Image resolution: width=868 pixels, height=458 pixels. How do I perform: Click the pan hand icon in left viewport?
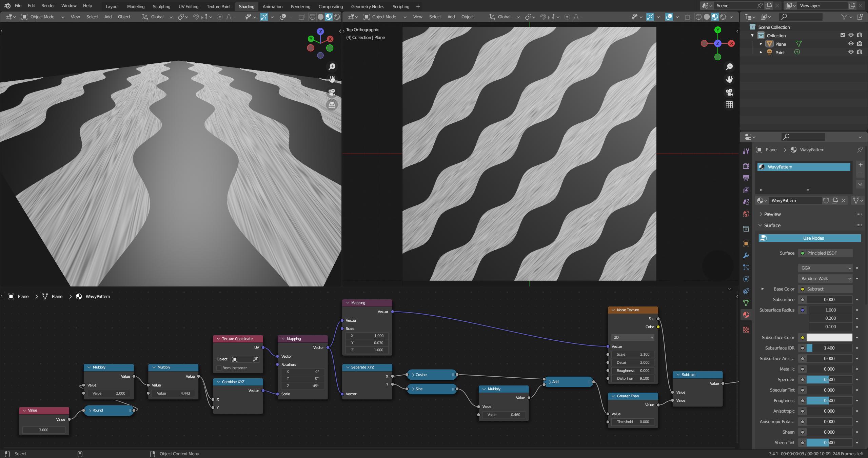pyautogui.click(x=332, y=79)
